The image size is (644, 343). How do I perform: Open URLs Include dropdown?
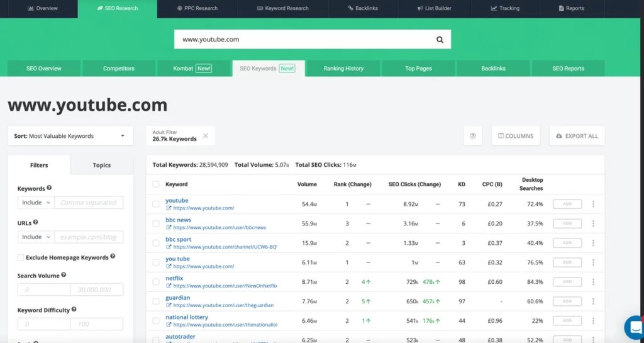pyautogui.click(x=36, y=237)
